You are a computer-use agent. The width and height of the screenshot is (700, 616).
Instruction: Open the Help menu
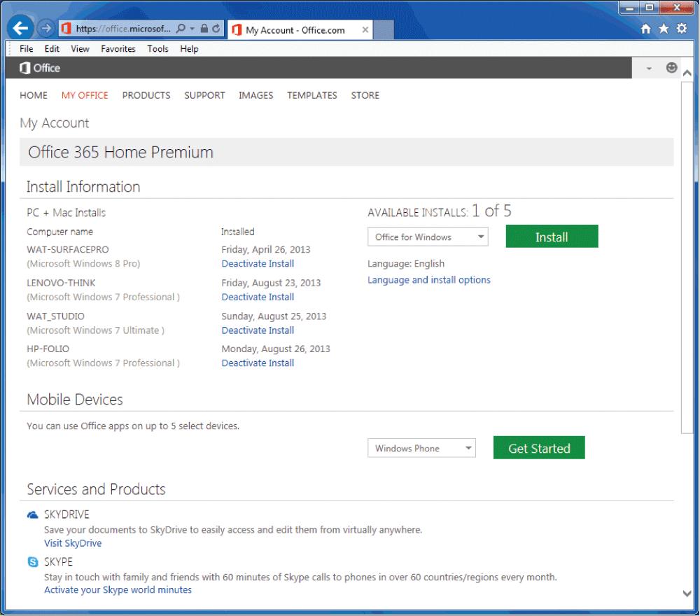point(189,49)
